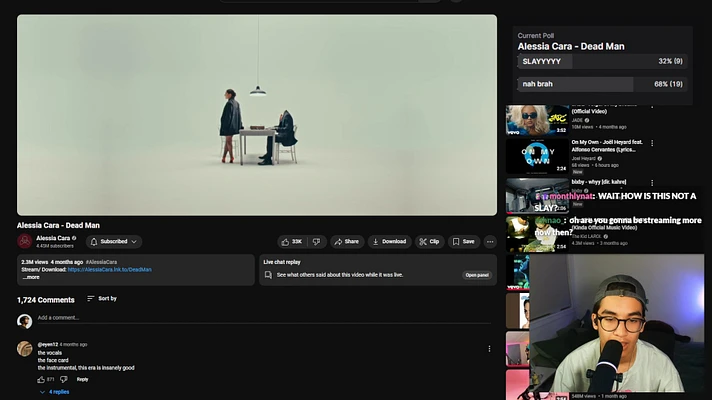Dislike the comment by @eyen12
Screen dimensions: 712x400
coord(64,379)
